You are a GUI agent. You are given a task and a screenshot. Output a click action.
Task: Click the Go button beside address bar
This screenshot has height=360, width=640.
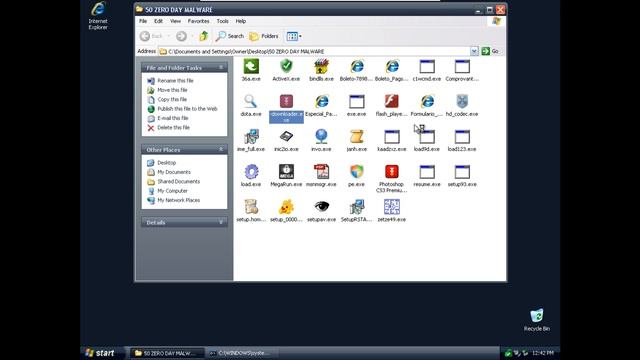490,51
